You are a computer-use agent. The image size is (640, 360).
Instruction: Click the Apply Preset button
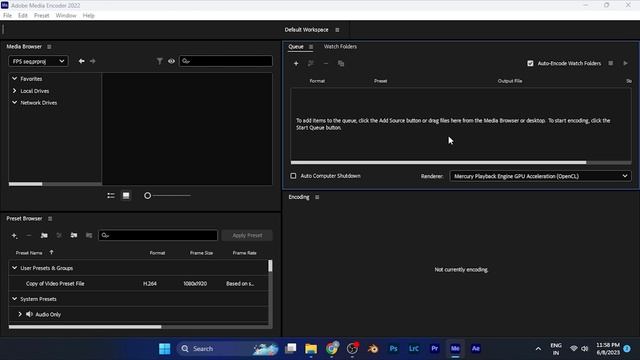tap(247, 236)
